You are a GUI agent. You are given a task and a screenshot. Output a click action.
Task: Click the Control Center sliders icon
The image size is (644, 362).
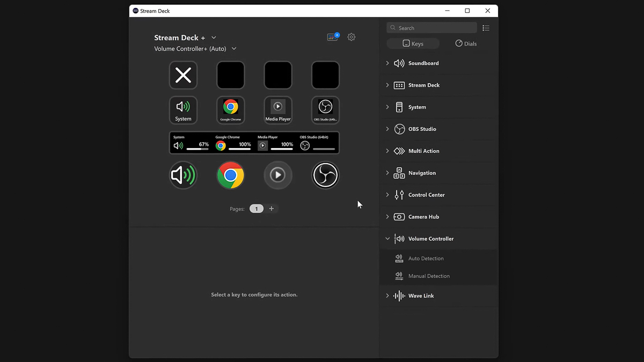point(399,195)
